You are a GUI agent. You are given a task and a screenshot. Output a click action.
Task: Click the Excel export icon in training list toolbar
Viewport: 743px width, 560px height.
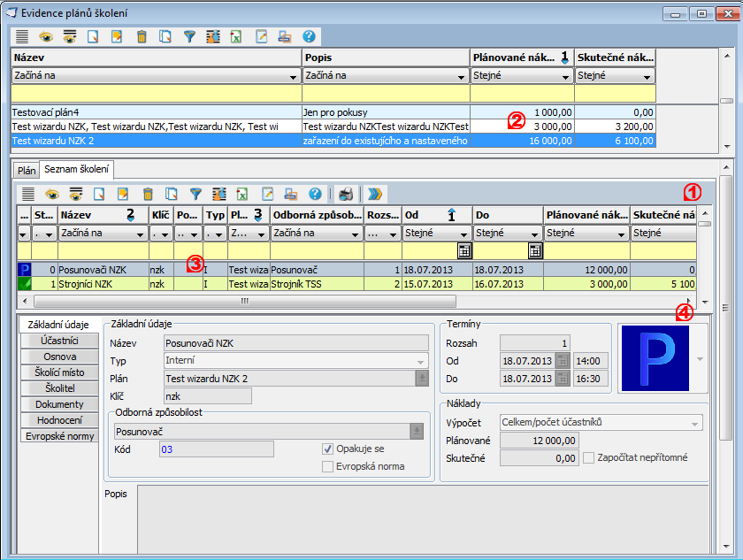(x=242, y=194)
